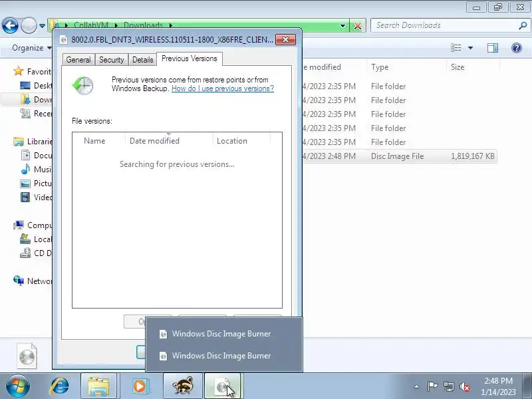532x399 pixels.
Task: Click the muted volume tray icon
Action: point(464,386)
